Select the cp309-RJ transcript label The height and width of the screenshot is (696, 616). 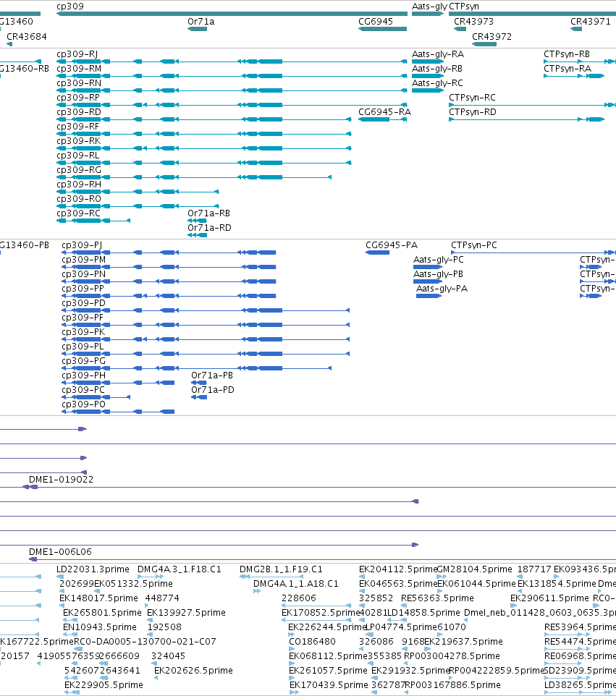tap(77, 54)
